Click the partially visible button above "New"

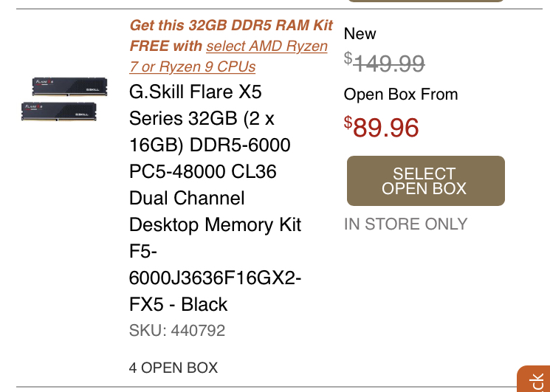426,3
